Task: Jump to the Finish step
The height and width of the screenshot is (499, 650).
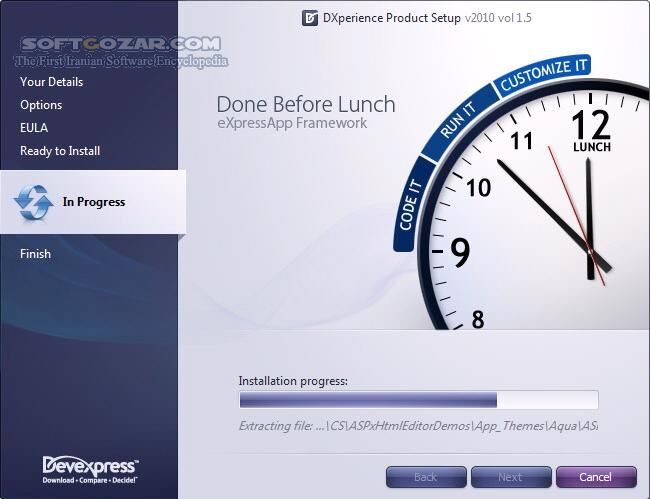Action: 35,254
